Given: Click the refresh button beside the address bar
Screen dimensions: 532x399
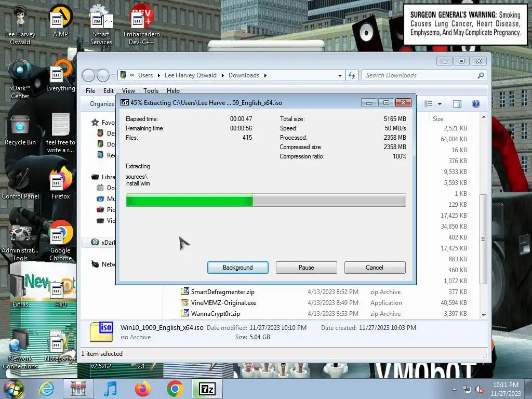Looking at the screenshot, I should 352,75.
